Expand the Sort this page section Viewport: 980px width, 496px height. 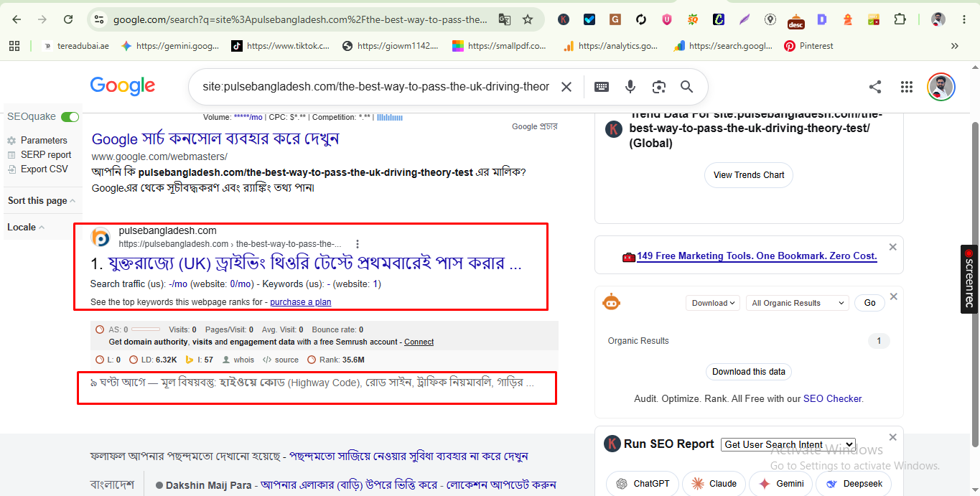[42, 201]
